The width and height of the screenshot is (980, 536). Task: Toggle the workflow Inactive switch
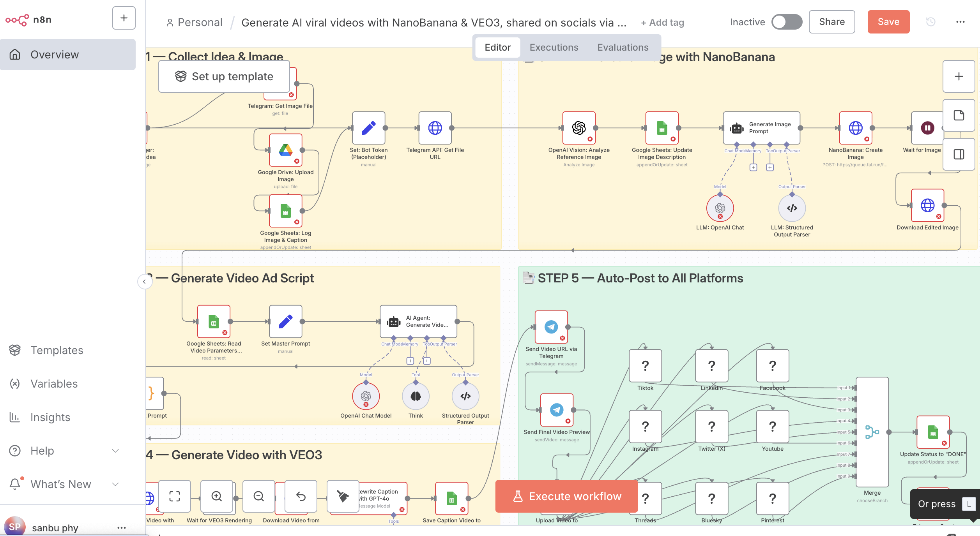pyautogui.click(x=787, y=22)
